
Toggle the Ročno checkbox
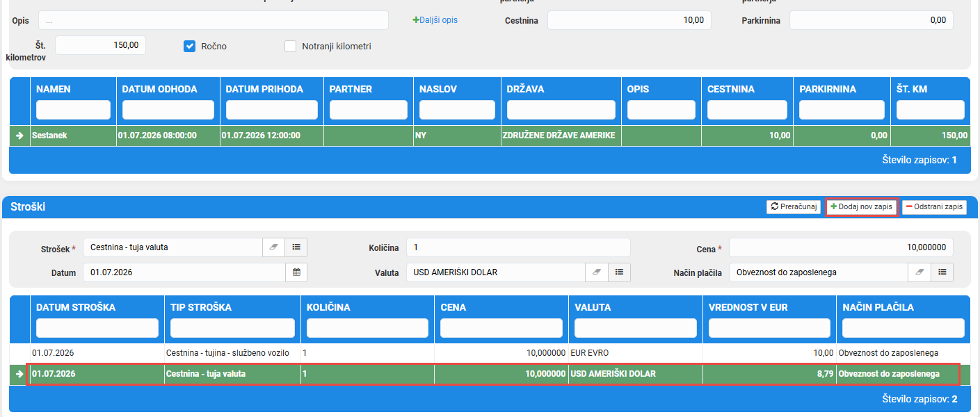[x=189, y=46]
